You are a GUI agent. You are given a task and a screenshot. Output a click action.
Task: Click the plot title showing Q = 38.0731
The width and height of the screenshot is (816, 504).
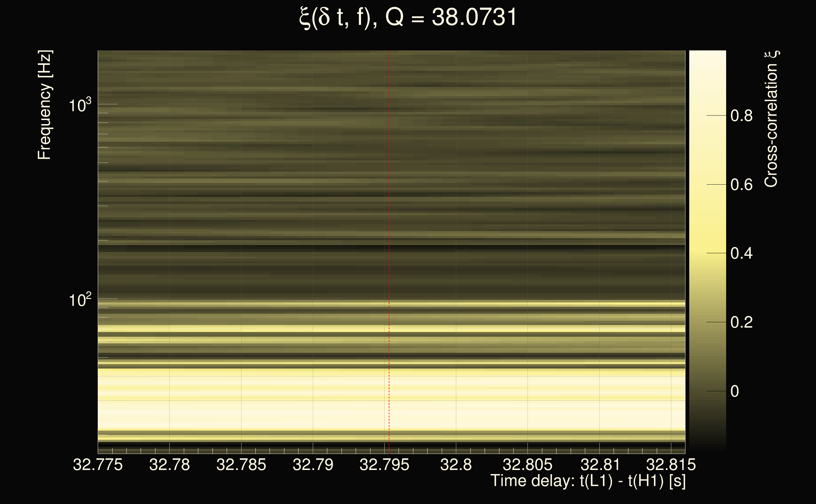coord(408,17)
